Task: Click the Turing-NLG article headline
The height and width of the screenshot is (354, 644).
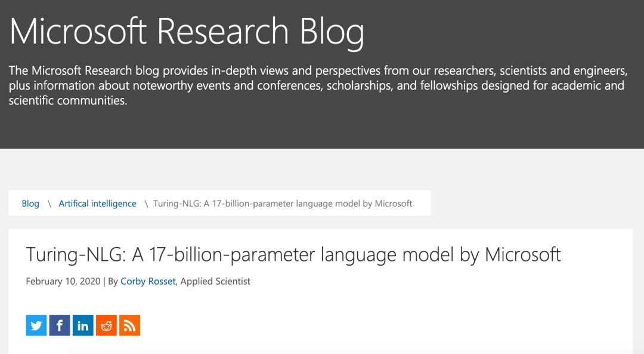Action: 293,255
